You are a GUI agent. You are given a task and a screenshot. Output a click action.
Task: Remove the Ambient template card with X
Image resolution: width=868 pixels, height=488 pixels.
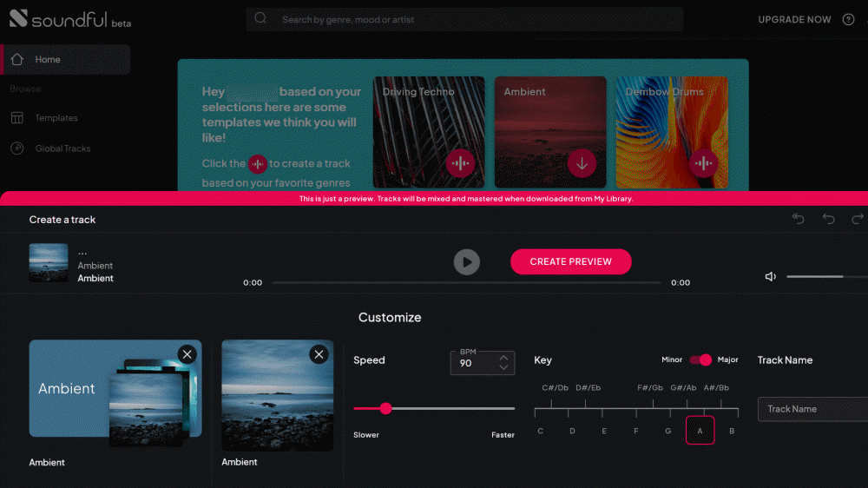point(187,353)
